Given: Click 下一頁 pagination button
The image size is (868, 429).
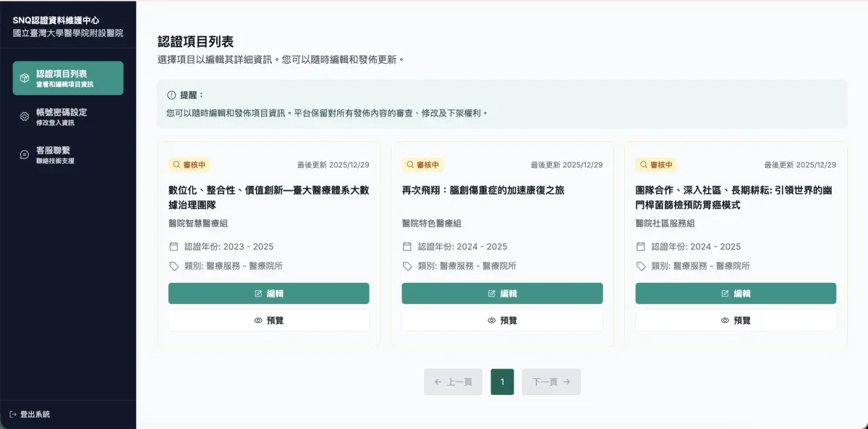Looking at the screenshot, I should click(551, 382).
